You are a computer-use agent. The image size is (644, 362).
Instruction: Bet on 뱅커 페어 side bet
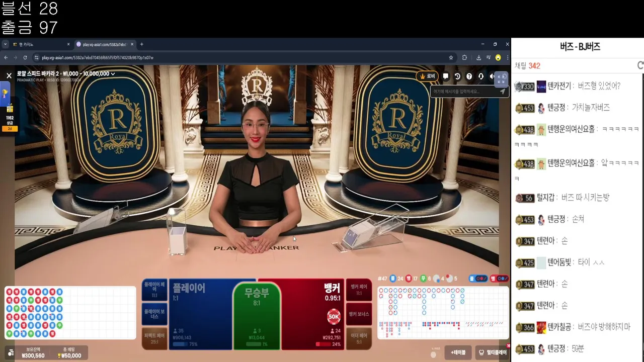(x=359, y=290)
